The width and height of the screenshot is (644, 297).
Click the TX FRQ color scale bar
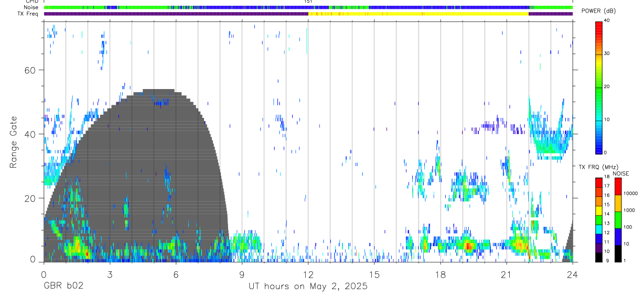coord(598,219)
